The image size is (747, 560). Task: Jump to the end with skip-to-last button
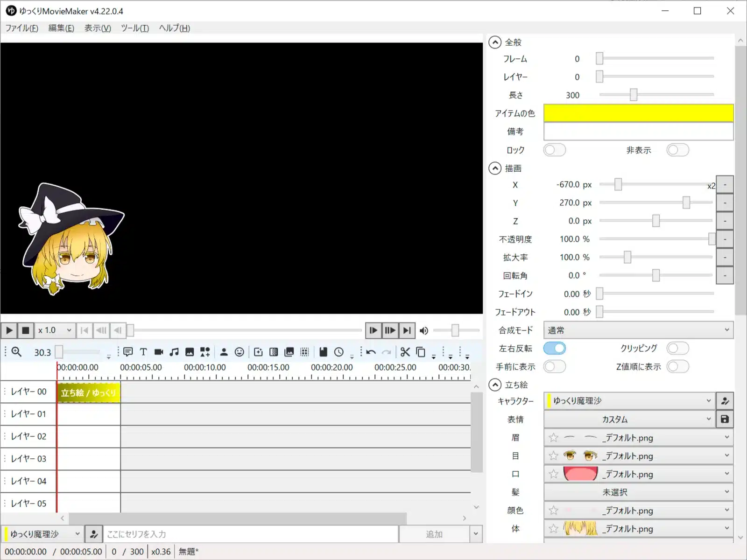(407, 330)
